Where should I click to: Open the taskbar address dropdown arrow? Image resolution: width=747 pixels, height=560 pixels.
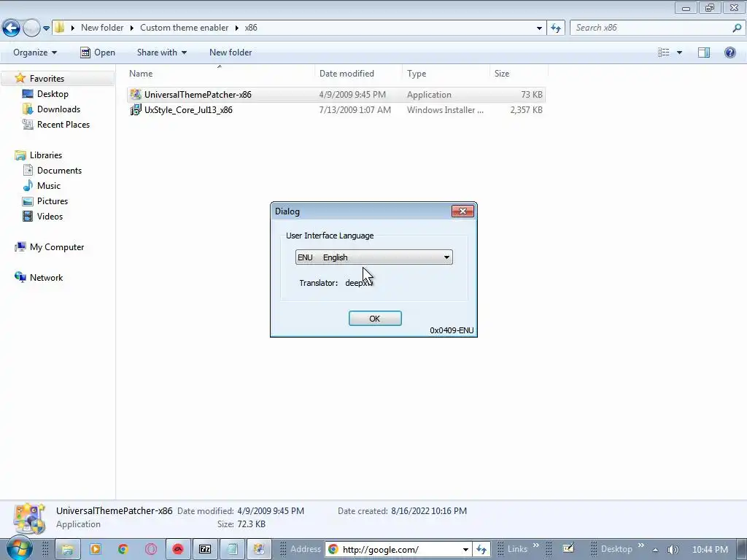point(465,550)
